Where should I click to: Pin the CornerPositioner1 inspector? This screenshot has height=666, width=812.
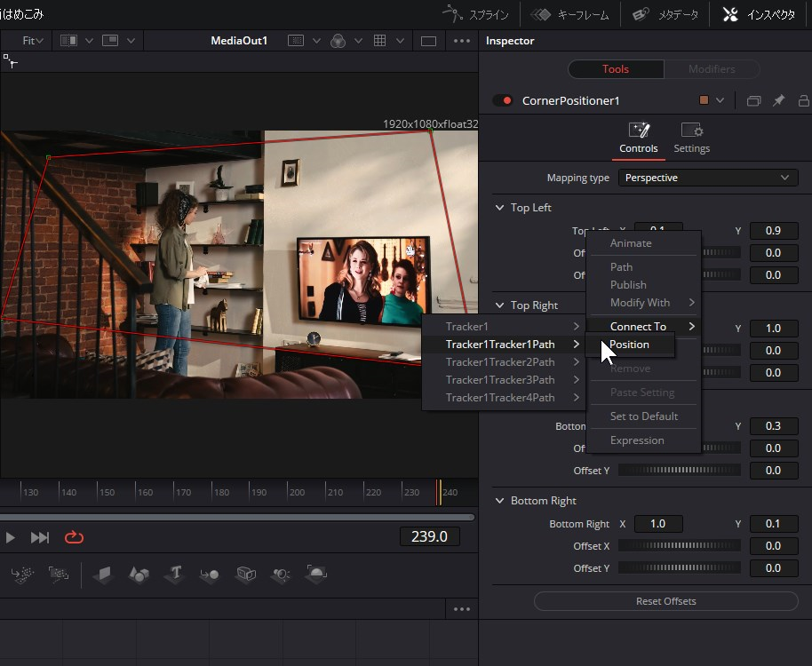click(778, 100)
